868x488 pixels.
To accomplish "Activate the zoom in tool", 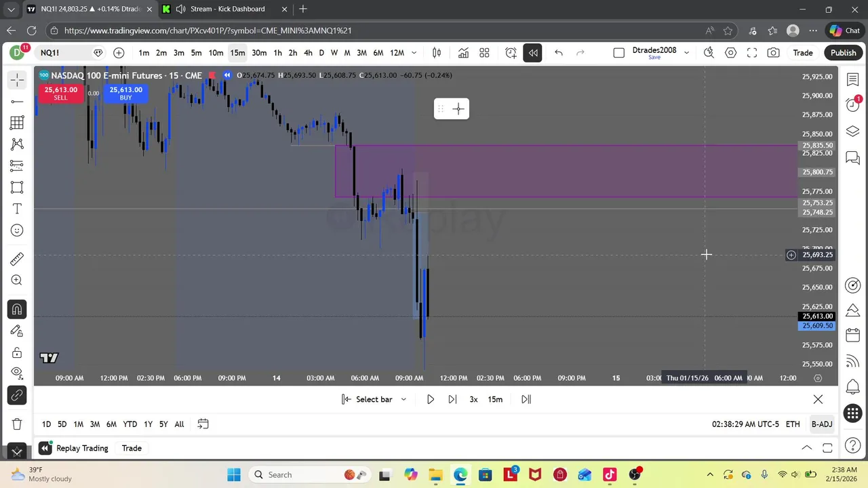I will (x=17, y=281).
